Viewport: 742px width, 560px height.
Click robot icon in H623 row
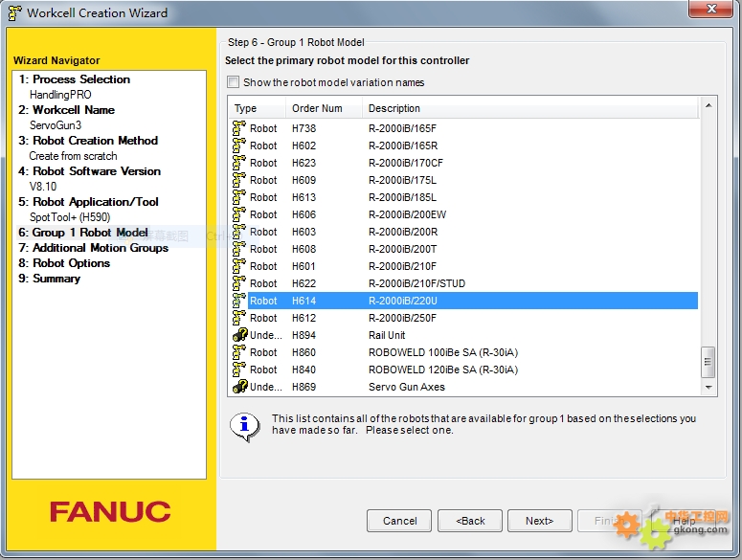pos(239,163)
